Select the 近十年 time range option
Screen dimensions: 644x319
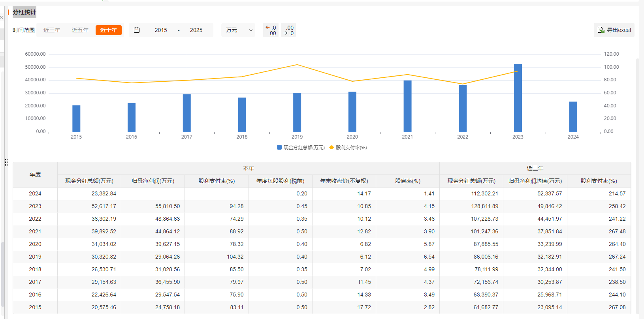point(108,30)
